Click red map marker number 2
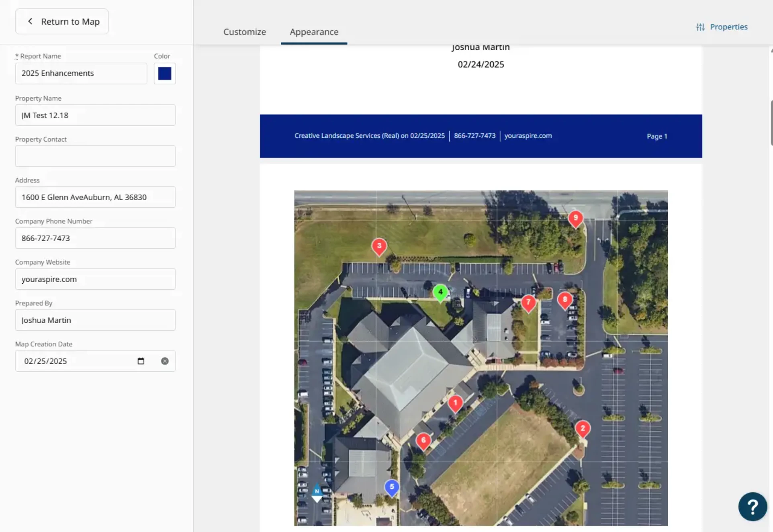Image resolution: width=773 pixels, height=532 pixels. 583,428
